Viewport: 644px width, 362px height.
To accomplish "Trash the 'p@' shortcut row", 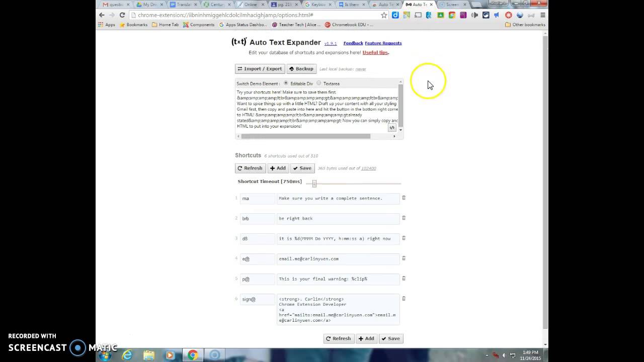I will pos(404,279).
